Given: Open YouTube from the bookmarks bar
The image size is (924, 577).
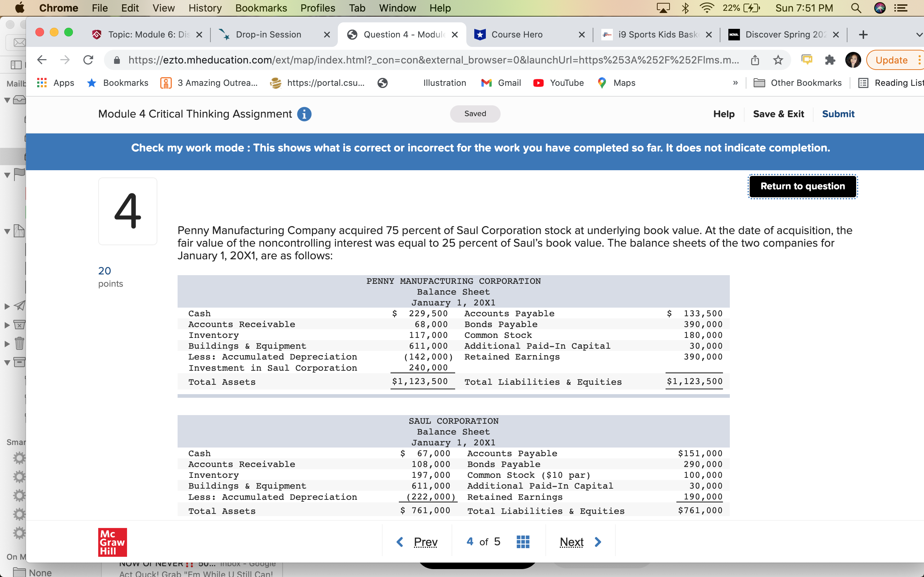Looking at the screenshot, I should 559,83.
